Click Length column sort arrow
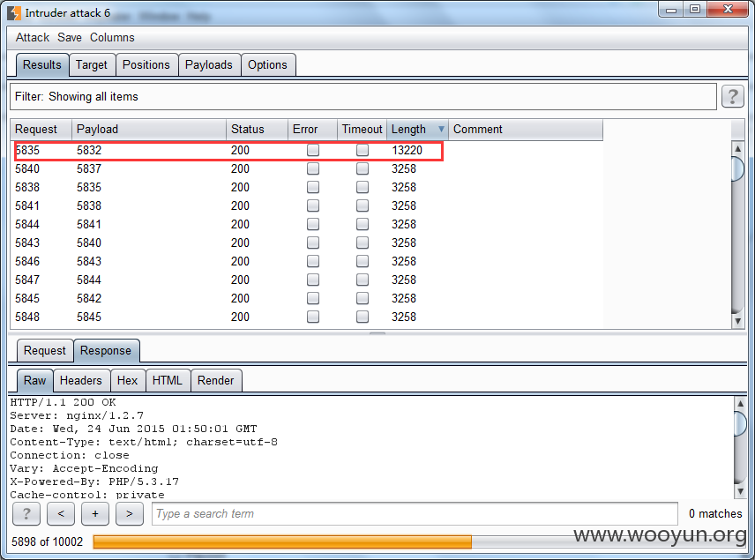This screenshot has width=755, height=560. (441, 129)
